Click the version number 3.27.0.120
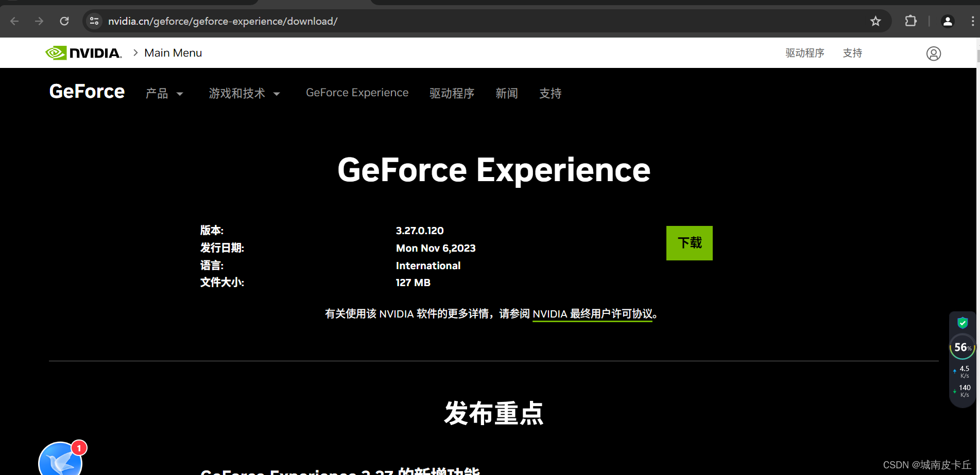Image resolution: width=980 pixels, height=475 pixels. pyautogui.click(x=420, y=231)
